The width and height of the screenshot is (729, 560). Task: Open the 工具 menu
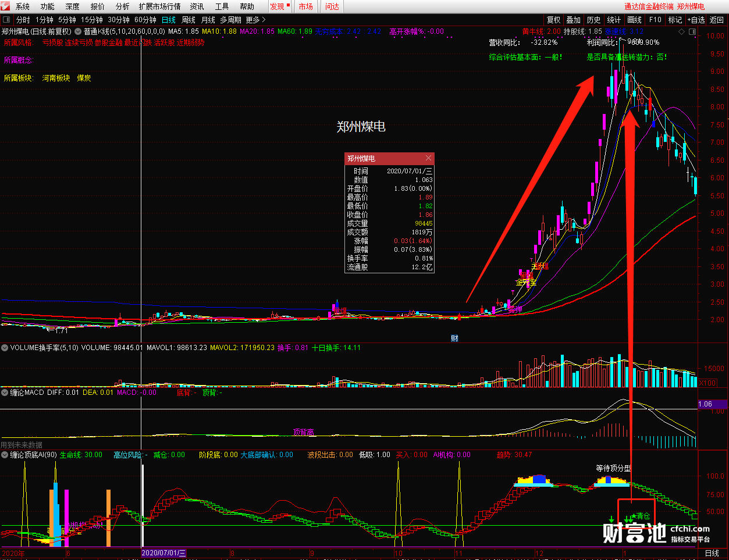(222, 6)
